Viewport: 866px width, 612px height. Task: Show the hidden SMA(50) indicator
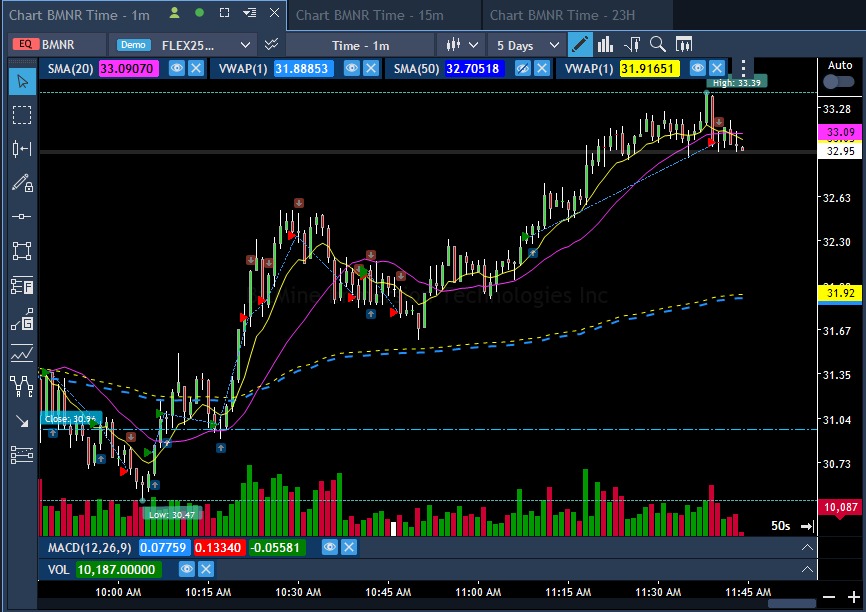(x=523, y=68)
